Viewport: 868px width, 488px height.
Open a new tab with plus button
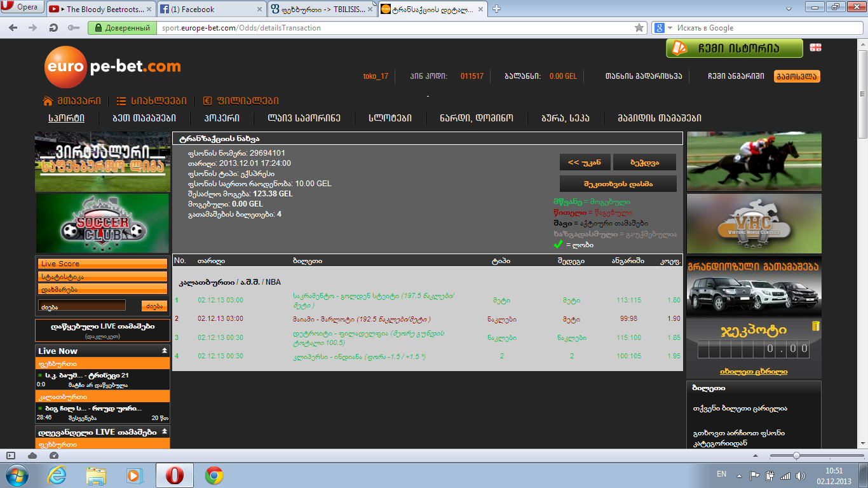(x=496, y=9)
